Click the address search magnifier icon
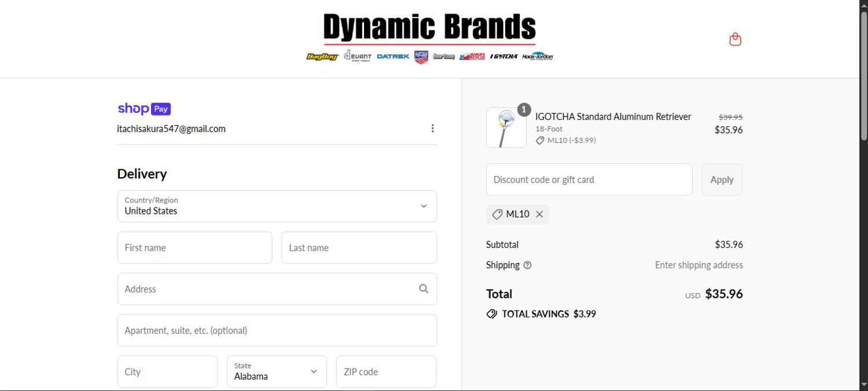868x391 pixels. (x=424, y=289)
